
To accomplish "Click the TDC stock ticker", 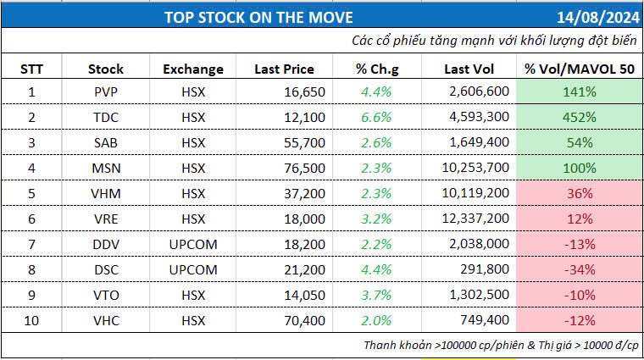I will 105,117.
